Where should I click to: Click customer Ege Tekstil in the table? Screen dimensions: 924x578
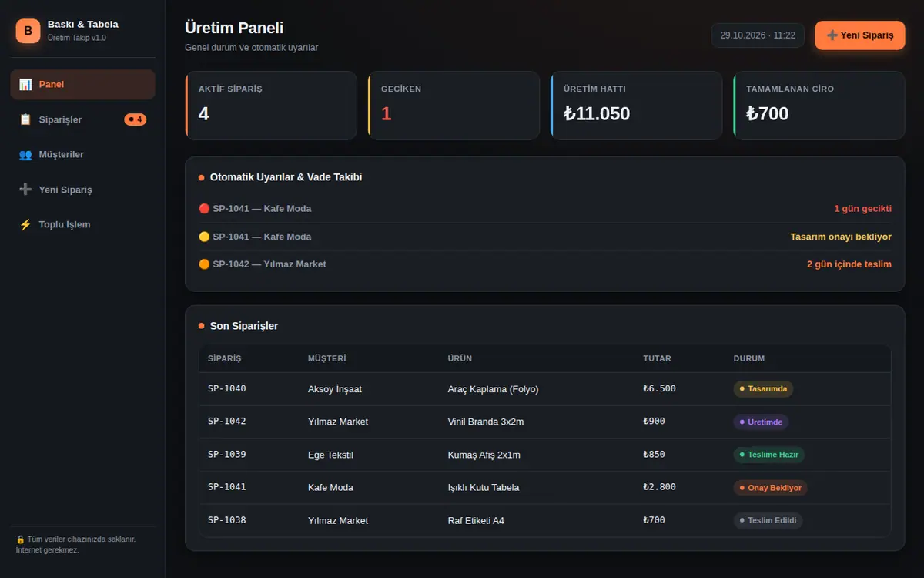click(330, 455)
